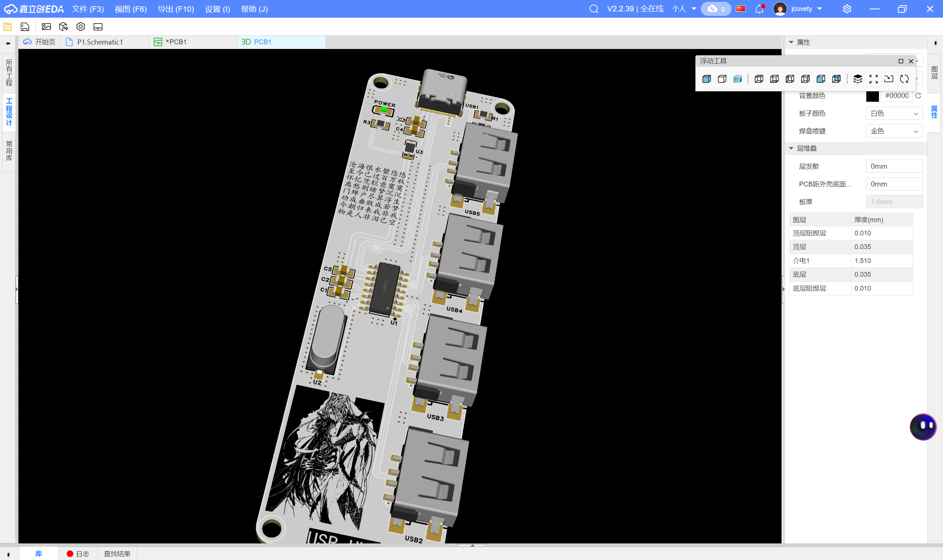The image size is (943, 560).
Task: Open project folder icon in toolbar
Action: pos(7,27)
